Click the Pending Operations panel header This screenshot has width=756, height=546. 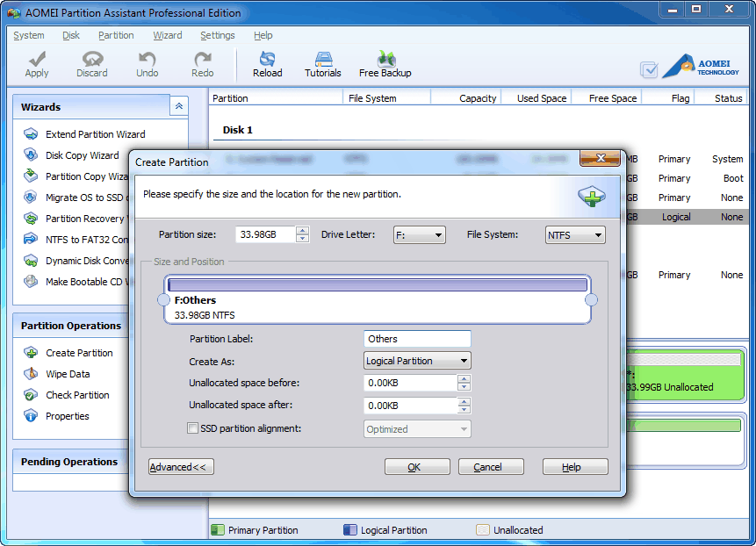tap(69, 462)
